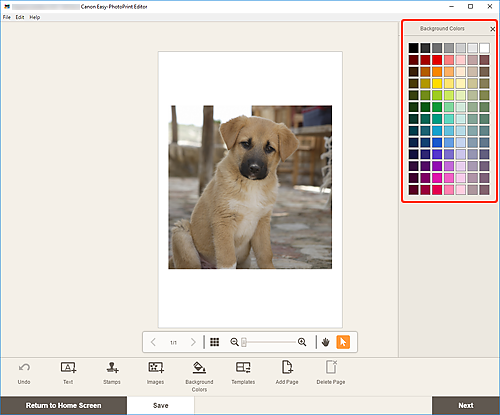The image size is (500, 415).
Task: Go to previous page arrow
Action: [153, 342]
